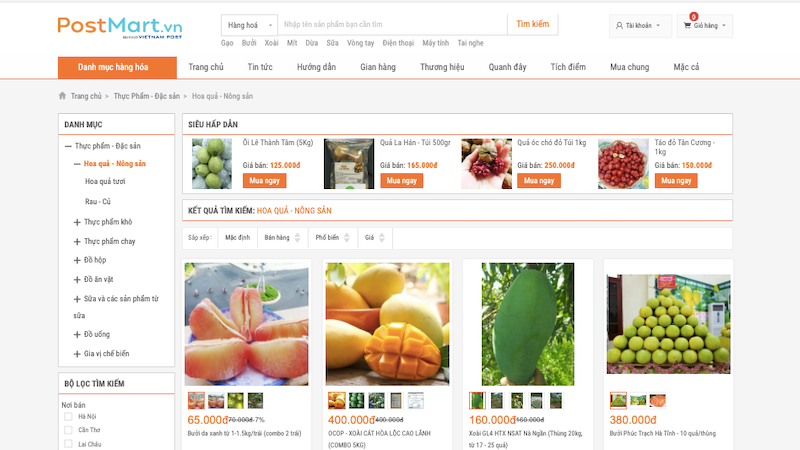Open the Hàng hoá search category dropdown
Image resolution: width=800 pixels, height=450 pixels.
pos(249,25)
